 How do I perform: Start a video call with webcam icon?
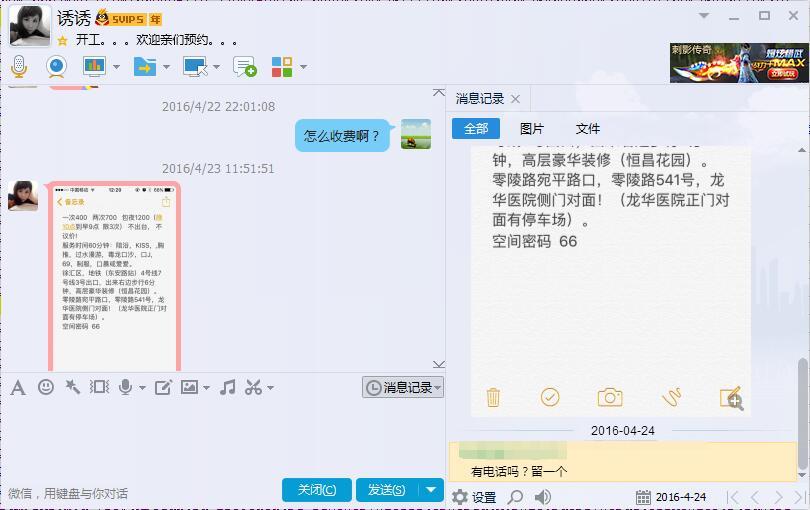pos(56,67)
